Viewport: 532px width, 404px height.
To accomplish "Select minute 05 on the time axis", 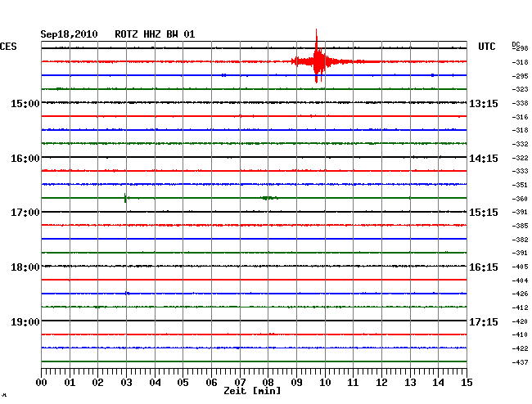I will [x=183, y=382].
